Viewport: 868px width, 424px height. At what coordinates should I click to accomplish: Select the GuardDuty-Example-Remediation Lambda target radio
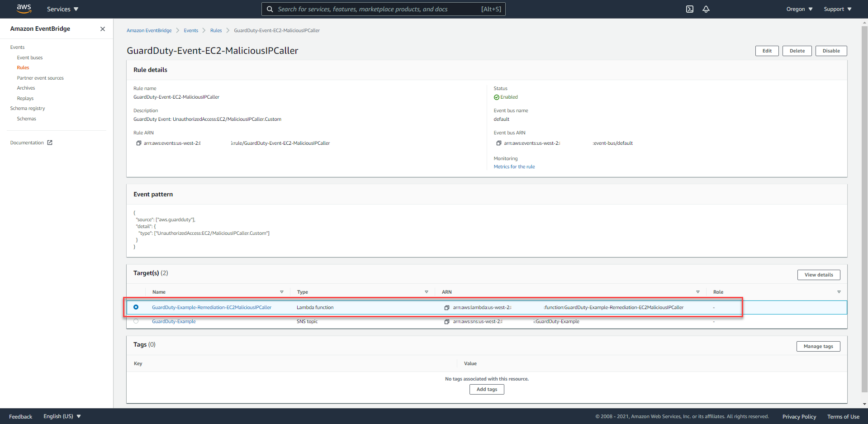coord(136,307)
